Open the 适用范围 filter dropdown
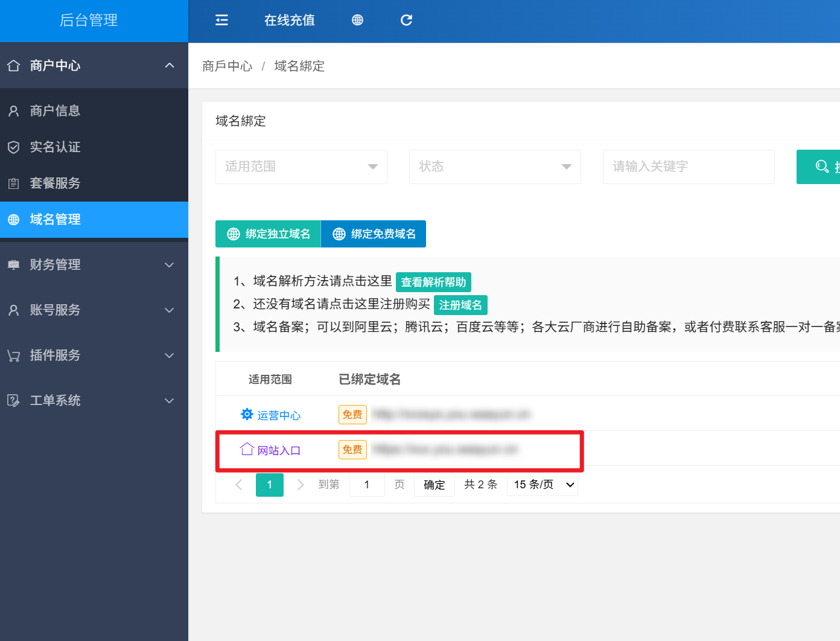This screenshot has width=840, height=641. click(x=301, y=167)
